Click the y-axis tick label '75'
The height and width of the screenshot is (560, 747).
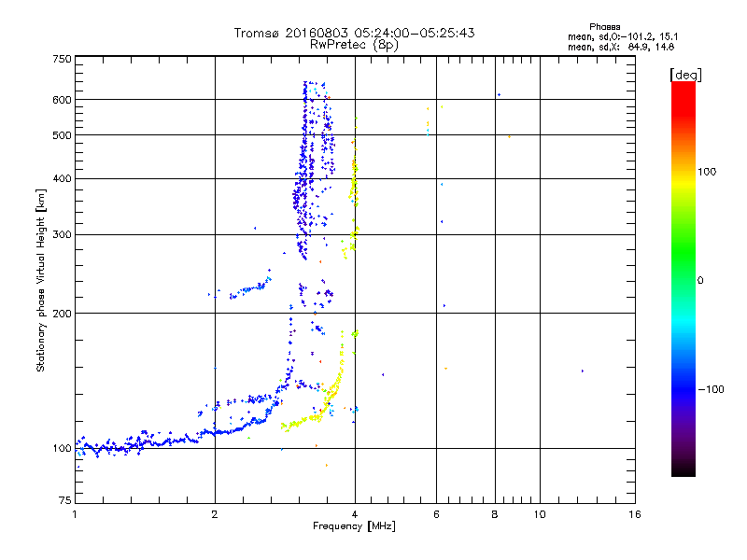[65, 500]
